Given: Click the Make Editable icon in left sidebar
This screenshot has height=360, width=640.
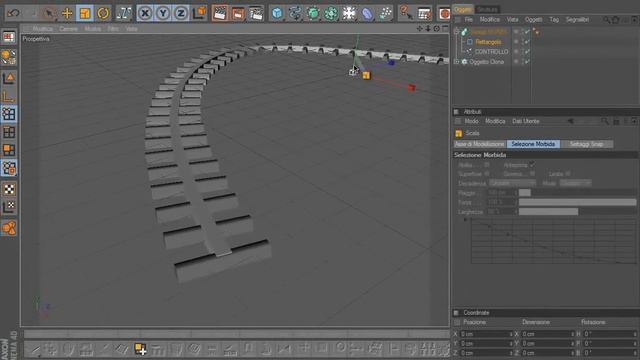Looking at the screenshot, I should tap(9, 57).
